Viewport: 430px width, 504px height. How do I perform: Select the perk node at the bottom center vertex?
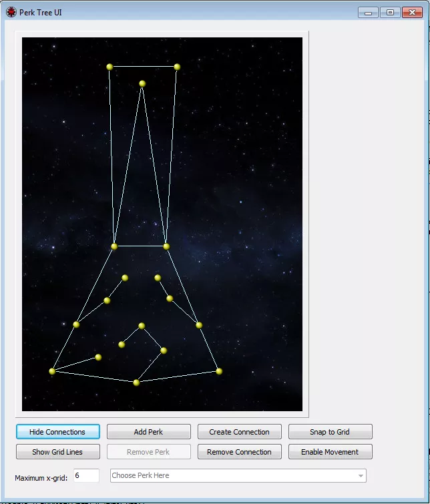136,383
